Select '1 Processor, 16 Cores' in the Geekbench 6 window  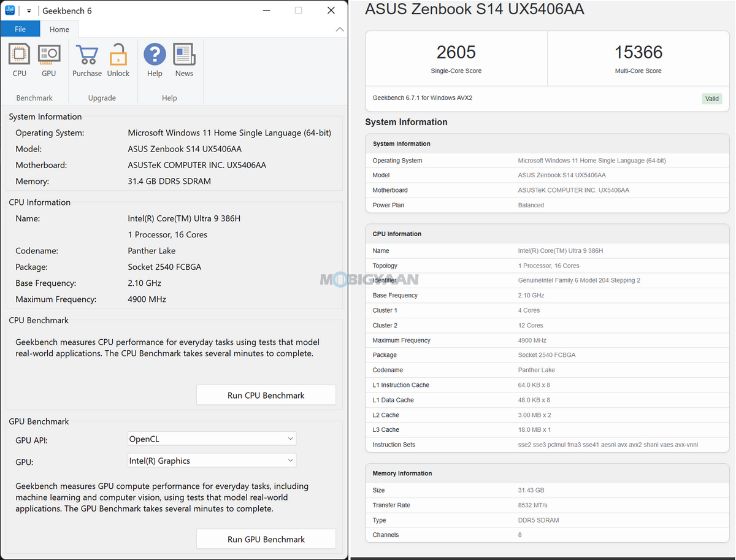167,234
